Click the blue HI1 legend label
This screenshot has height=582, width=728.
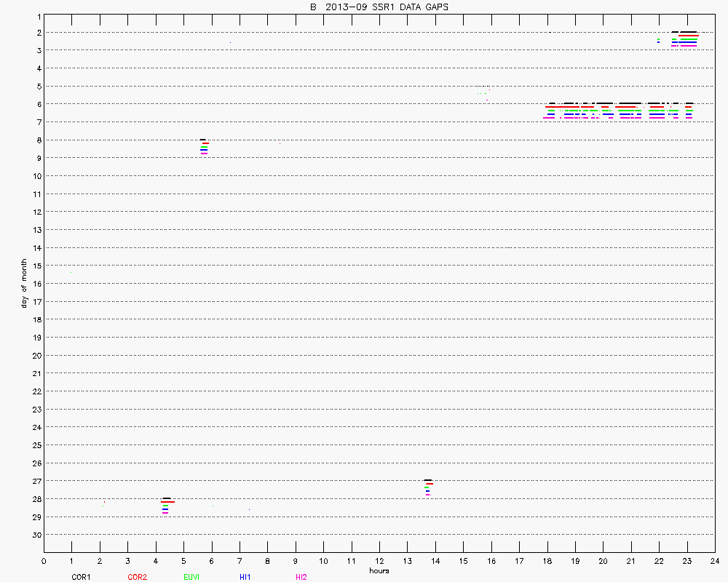pos(245,577)
